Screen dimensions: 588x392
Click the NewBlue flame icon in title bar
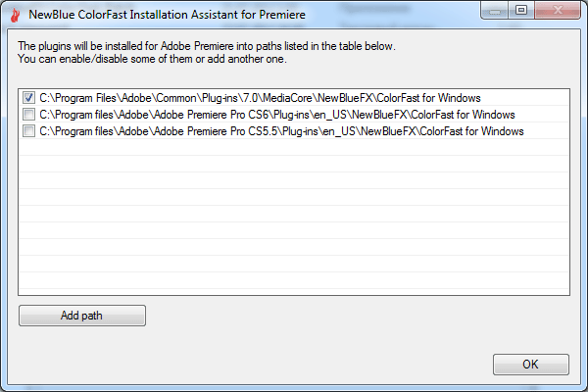coord(15,15)
